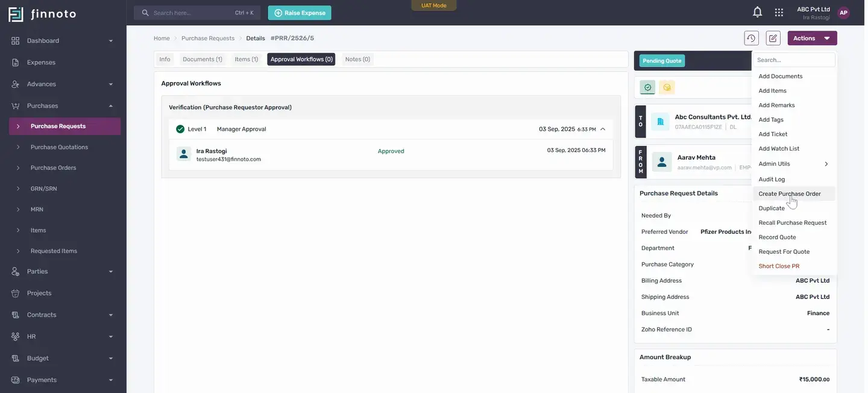Choose Recall Purchase Request
The width and height of the screenshot is (868, 393).
coord(794,222)
